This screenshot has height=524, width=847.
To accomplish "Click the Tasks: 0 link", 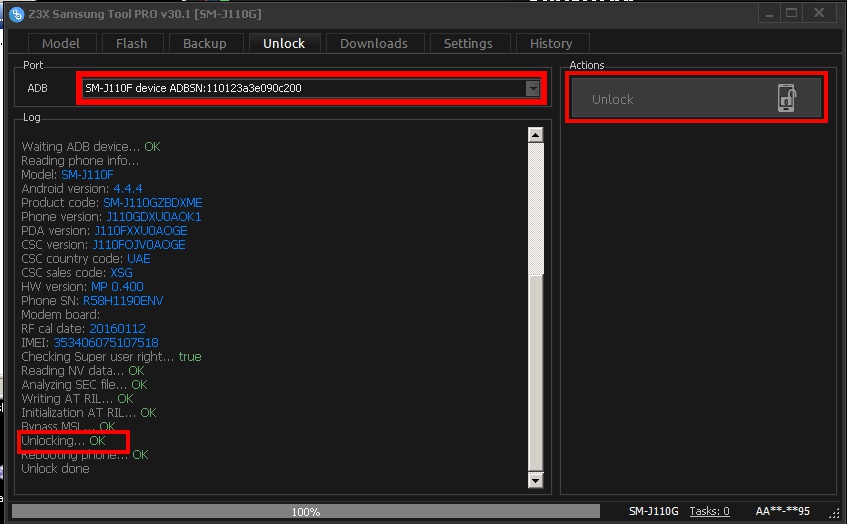I will pos(709,511).
